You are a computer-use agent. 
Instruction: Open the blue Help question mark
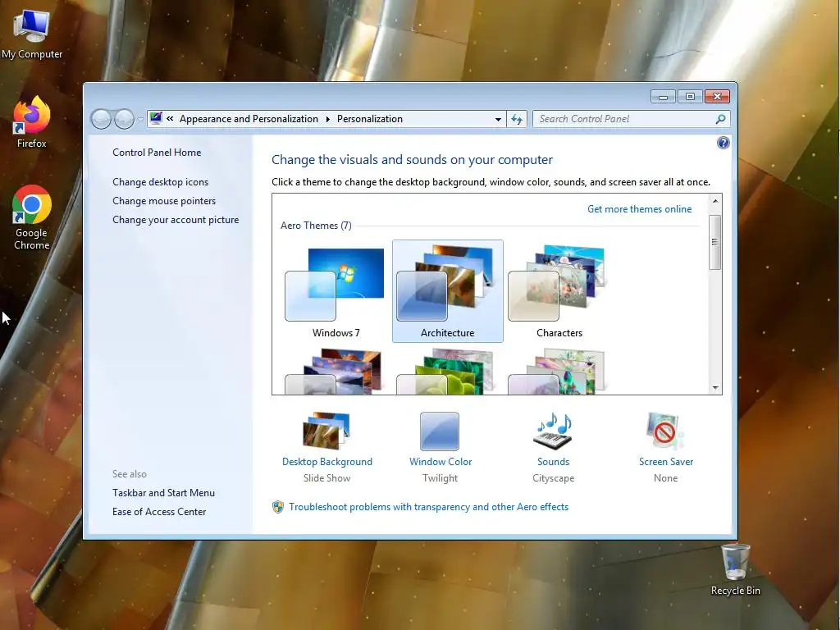[723, 143]
